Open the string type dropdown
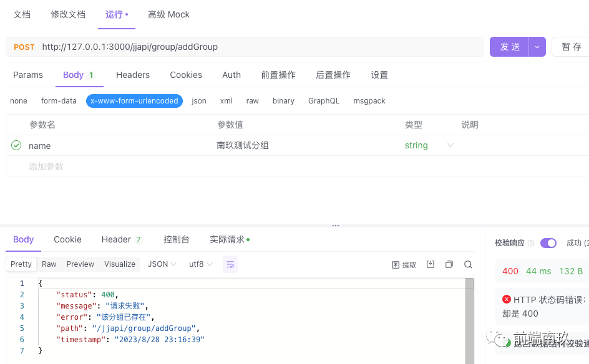This screenshot has height=364, width=589. pyautogui.click(x=450, y=145)
